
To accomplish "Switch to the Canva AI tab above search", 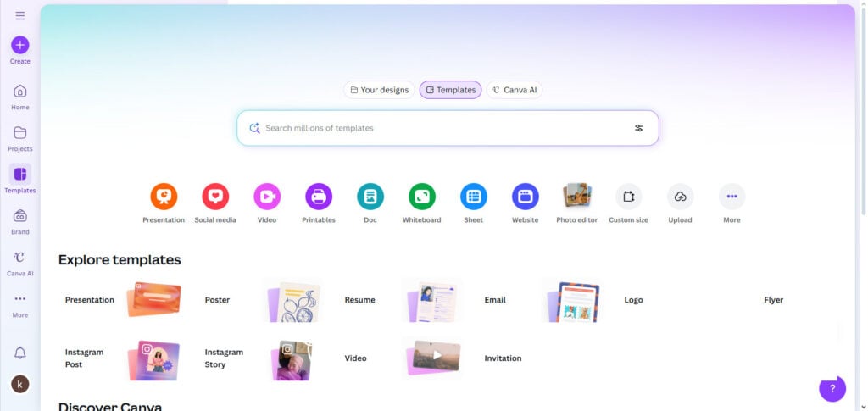I will [515, 90].
